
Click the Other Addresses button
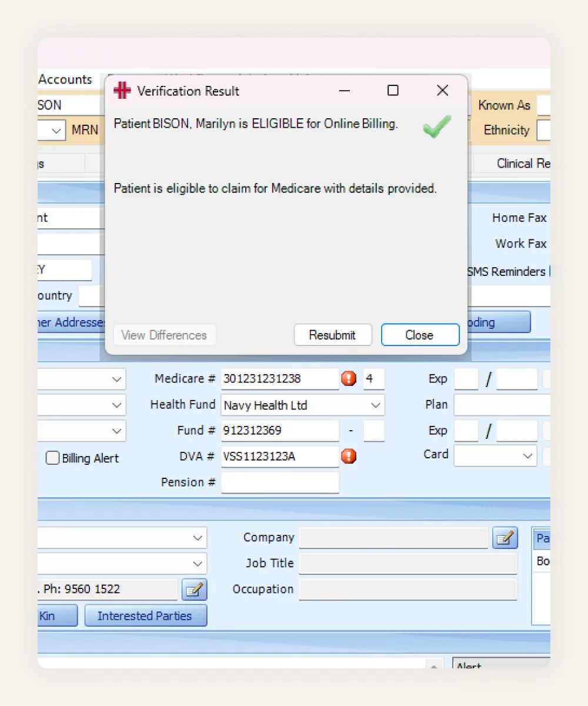pos(72,322)
